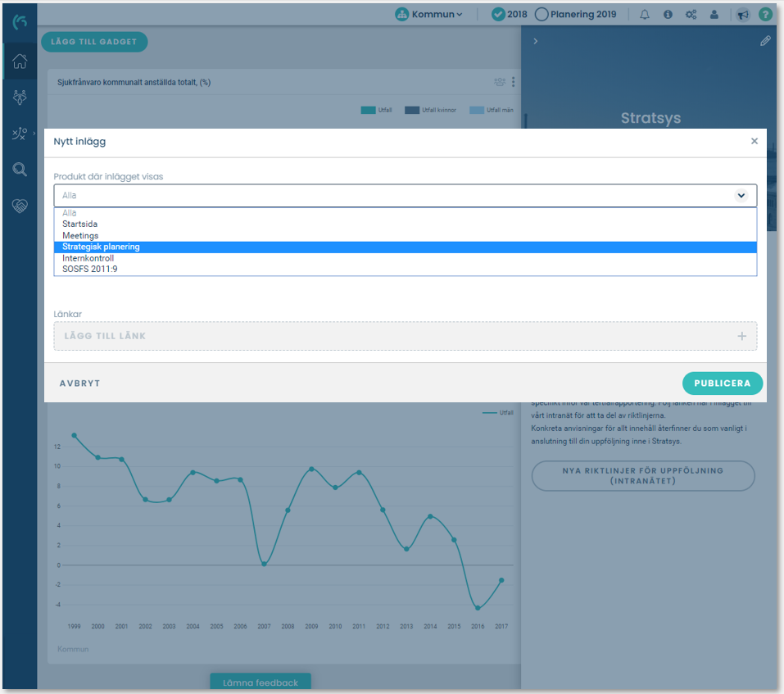Choose Internkontroll in the product list

(x=405, y=258)
